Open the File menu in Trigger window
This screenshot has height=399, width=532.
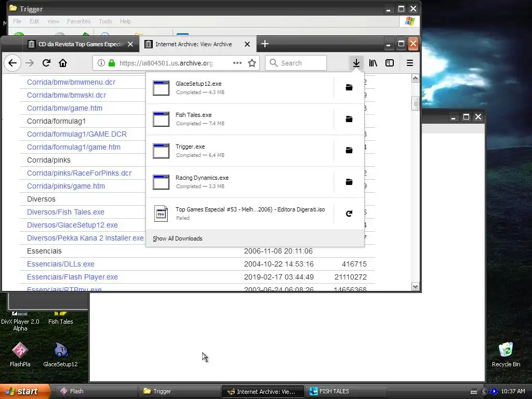(x=17, y=21)
